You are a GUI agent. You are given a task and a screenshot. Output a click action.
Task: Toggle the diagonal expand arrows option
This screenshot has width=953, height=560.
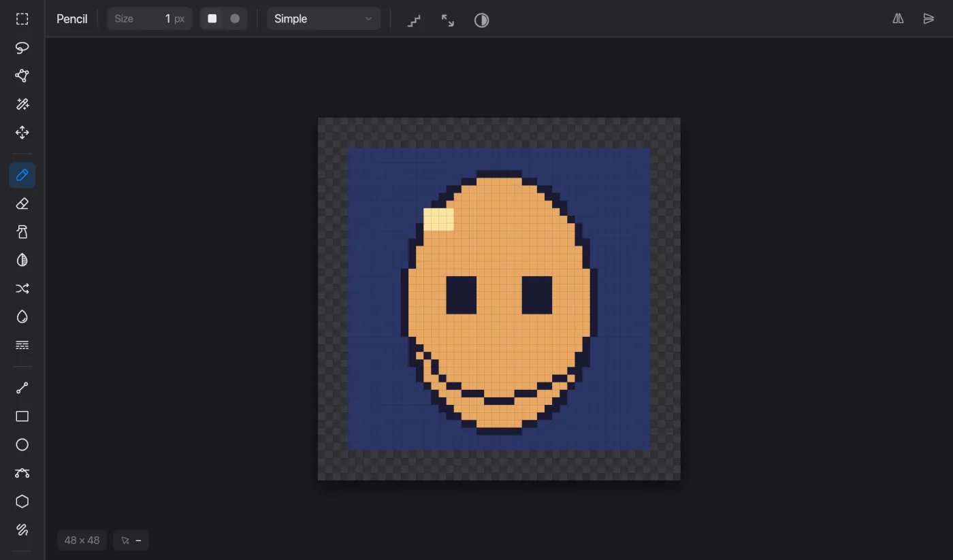point(448,20)
